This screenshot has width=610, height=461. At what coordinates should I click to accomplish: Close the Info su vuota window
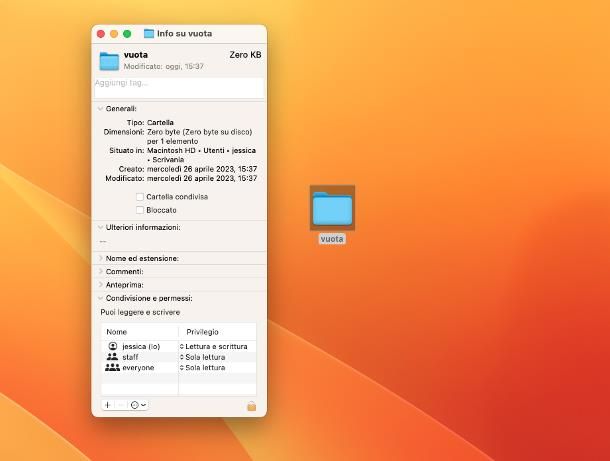(x=101, y=34)
